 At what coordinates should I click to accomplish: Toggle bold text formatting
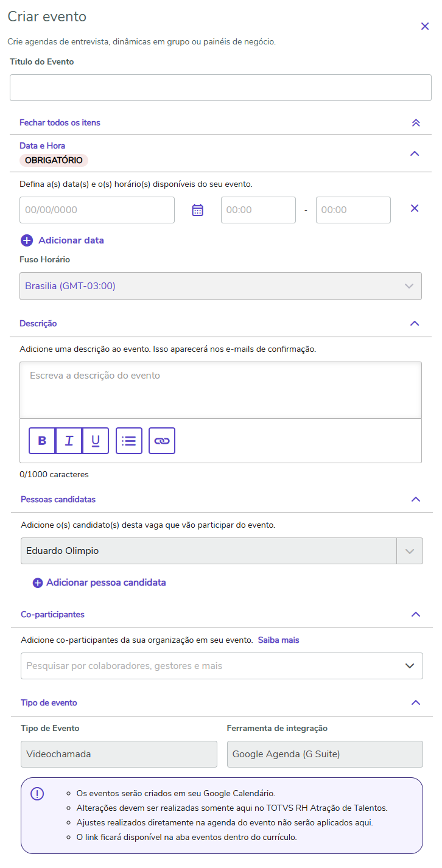42,441
